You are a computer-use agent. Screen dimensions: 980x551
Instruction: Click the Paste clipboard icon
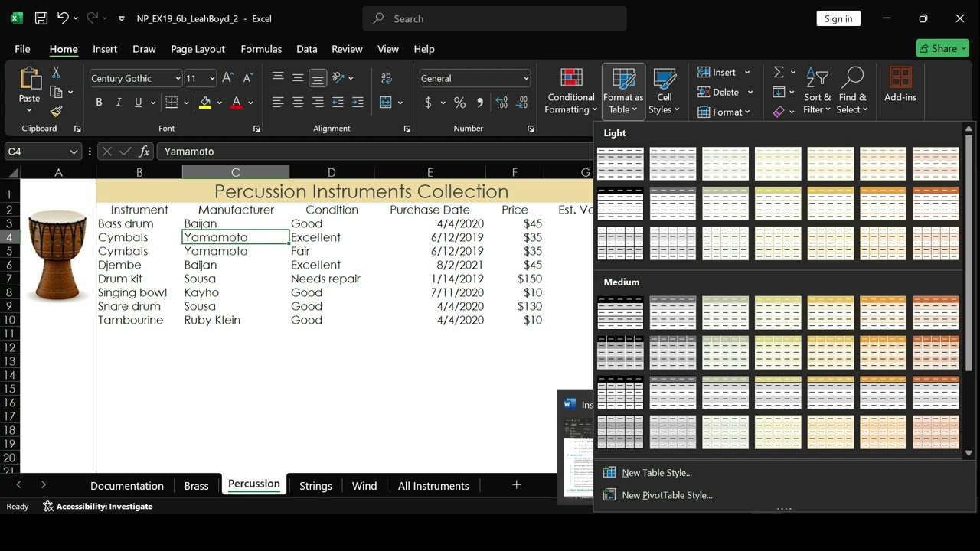[x=30, y=79]
